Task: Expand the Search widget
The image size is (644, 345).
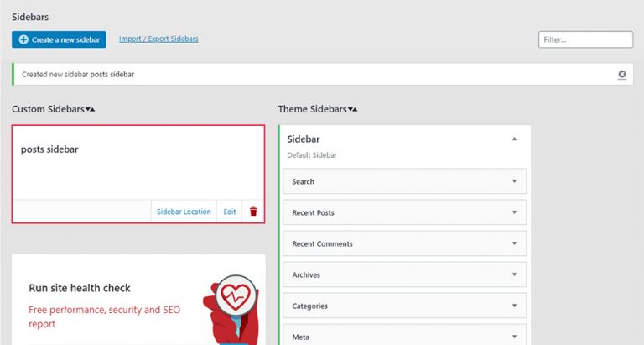Action: tap(514, 181)
